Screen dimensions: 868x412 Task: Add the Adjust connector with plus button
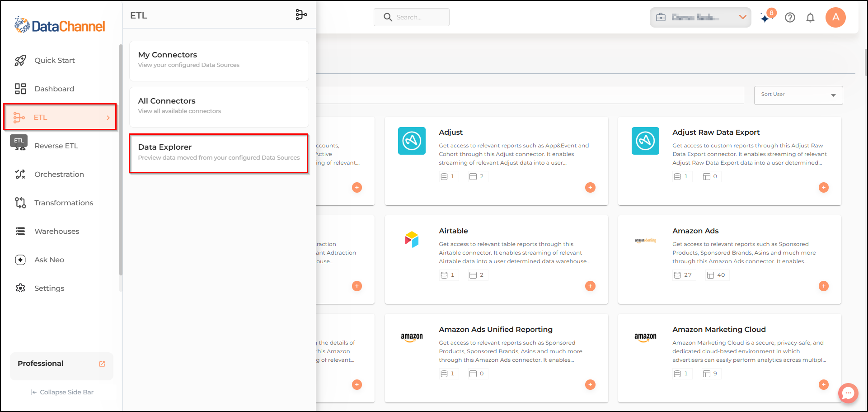click(590, 187)
